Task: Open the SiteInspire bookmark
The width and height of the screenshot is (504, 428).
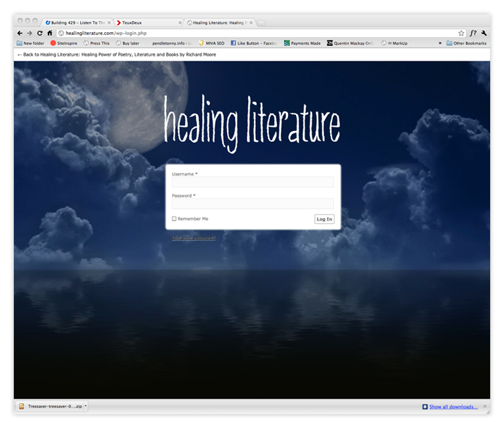Action: 64,43
